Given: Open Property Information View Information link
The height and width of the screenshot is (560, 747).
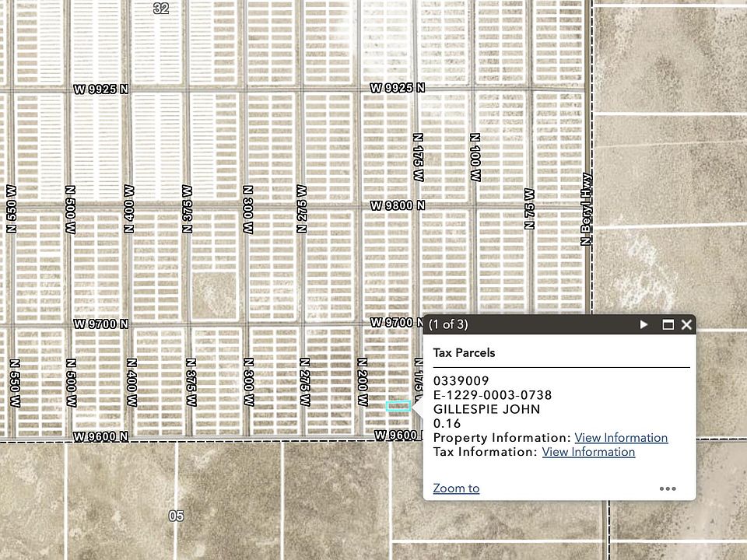Looking at the screenshot, I should [x=621, y=438].
